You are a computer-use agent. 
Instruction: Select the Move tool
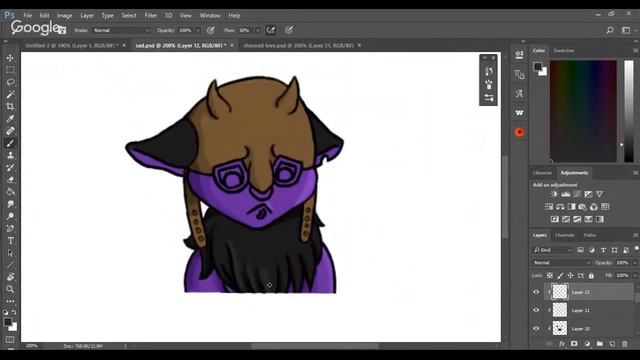[10, 58]
